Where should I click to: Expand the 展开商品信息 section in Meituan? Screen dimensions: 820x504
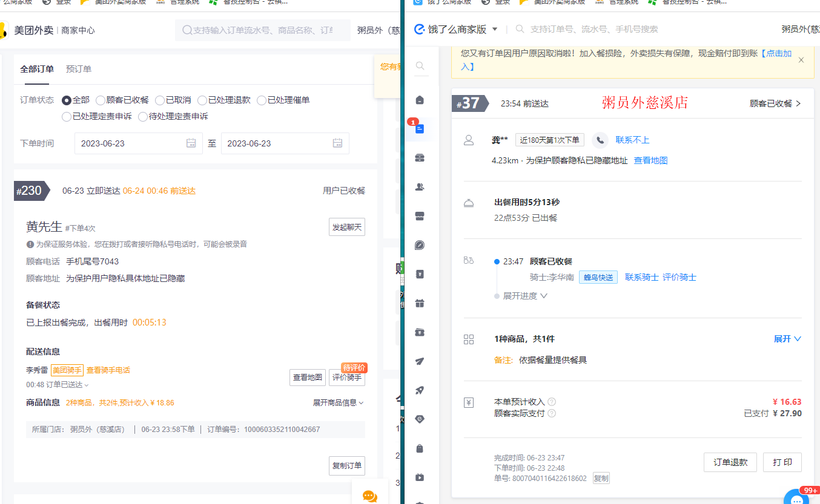pos(338,402)
